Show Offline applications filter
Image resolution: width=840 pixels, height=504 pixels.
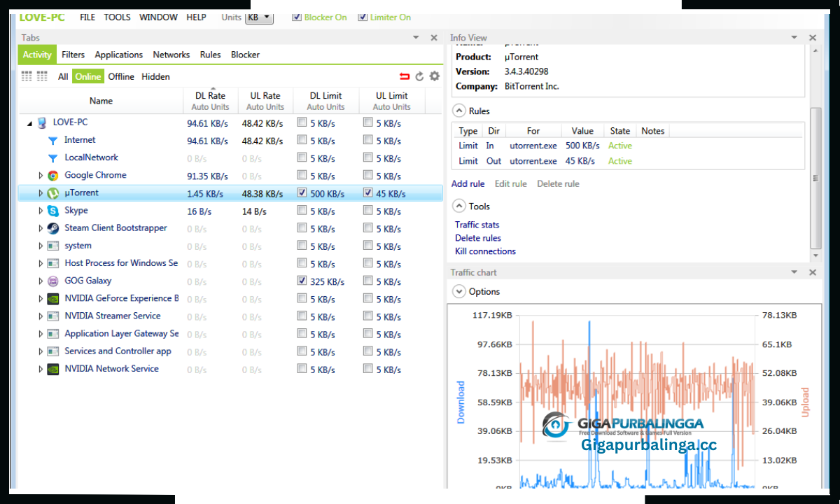click(x=121, y=77)
